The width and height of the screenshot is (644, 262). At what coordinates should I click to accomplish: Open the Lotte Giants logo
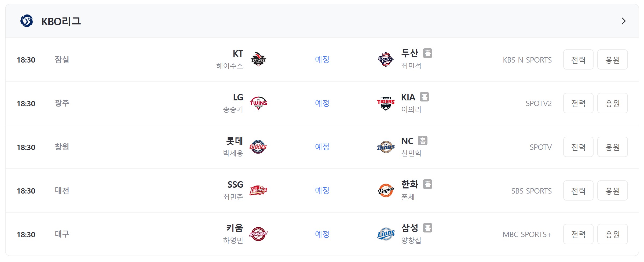(258, 147)
